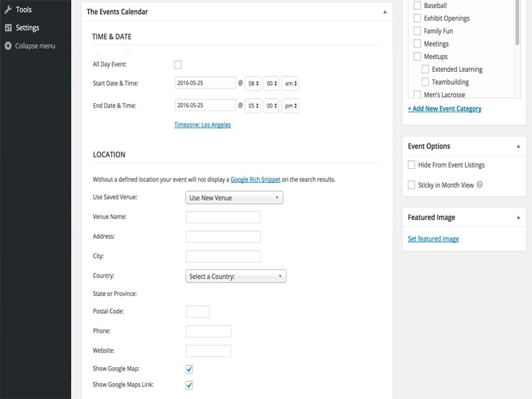This screenshot has width=532, height=399.
Task: Open the Select a Country dropdown
Action: click(236, 276)
